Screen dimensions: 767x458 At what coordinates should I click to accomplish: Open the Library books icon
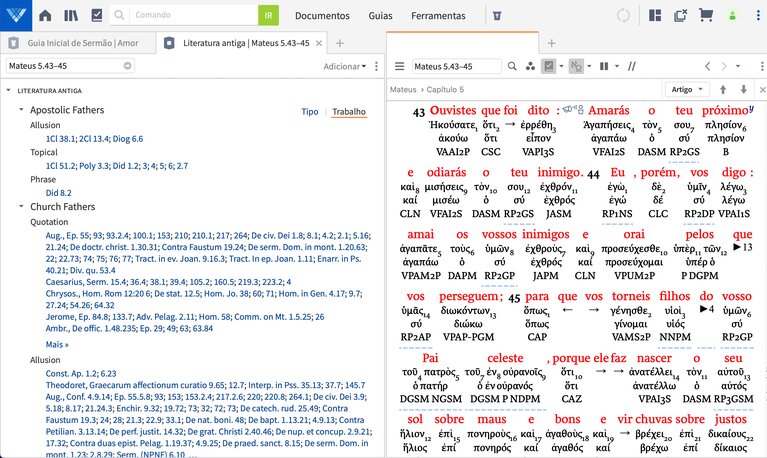tap(71, 16)
